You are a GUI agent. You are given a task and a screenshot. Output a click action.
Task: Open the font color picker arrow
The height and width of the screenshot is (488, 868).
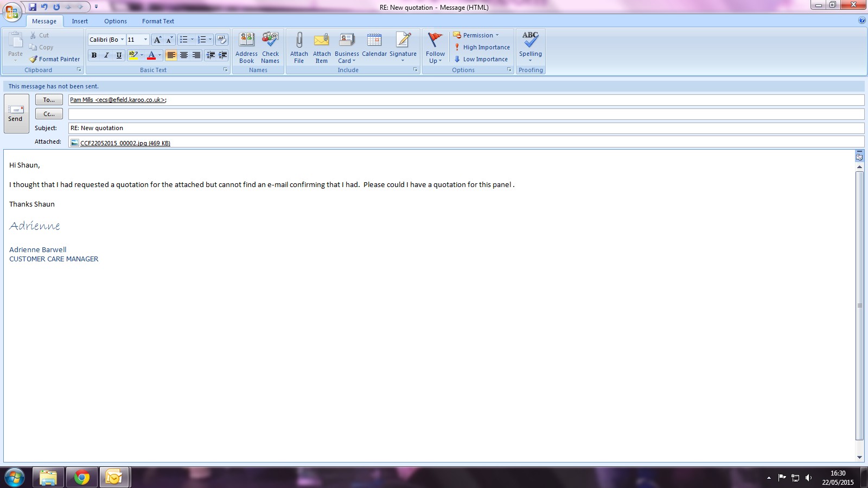tap(159, 55)
